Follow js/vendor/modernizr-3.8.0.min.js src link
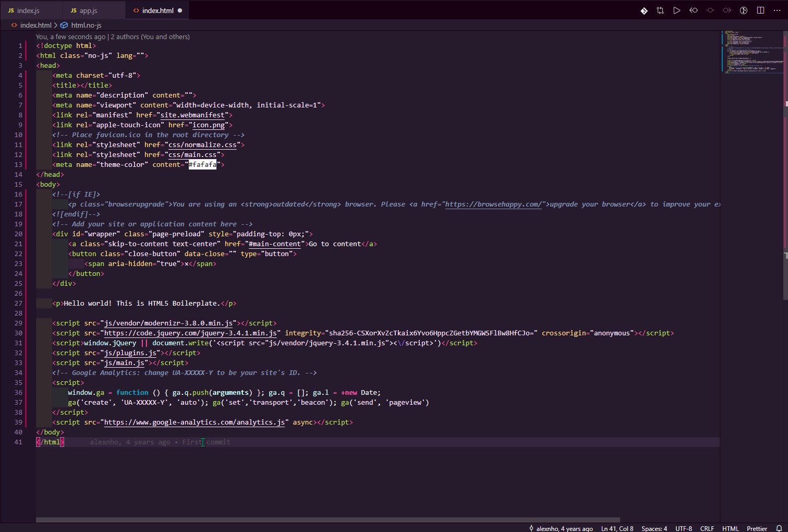The height and width of the screenshot is (532, 788). click(x=168, y=323)
